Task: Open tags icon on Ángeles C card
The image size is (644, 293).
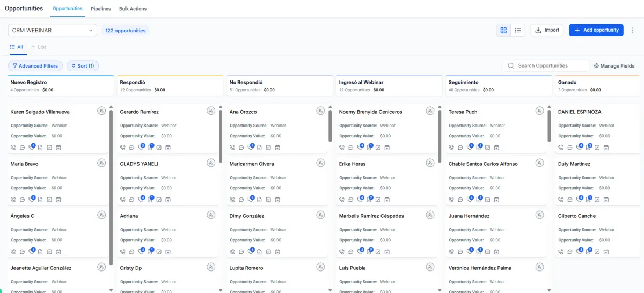Action: [32, 252]
